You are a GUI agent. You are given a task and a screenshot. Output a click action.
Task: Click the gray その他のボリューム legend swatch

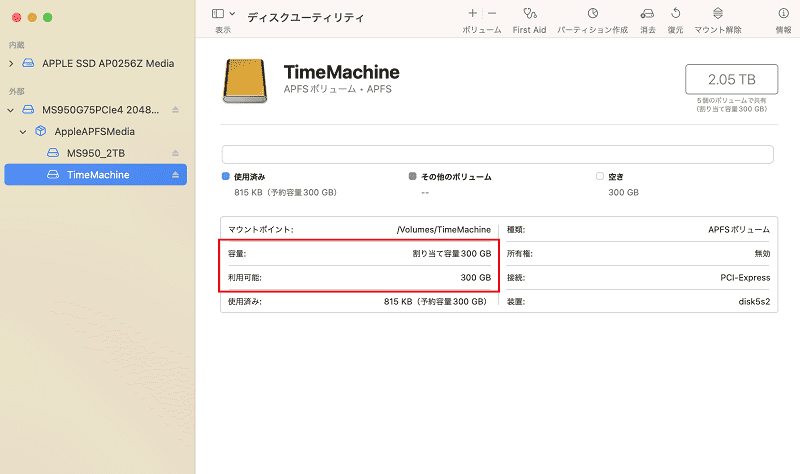[412, 177]
